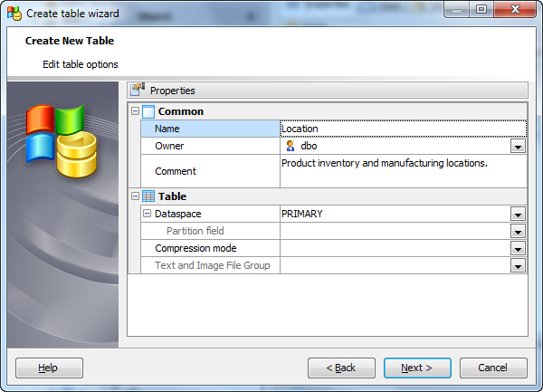This screenshot has width=543, height=392.
Task: Cancel the table wizard
Action: (493, 368)
